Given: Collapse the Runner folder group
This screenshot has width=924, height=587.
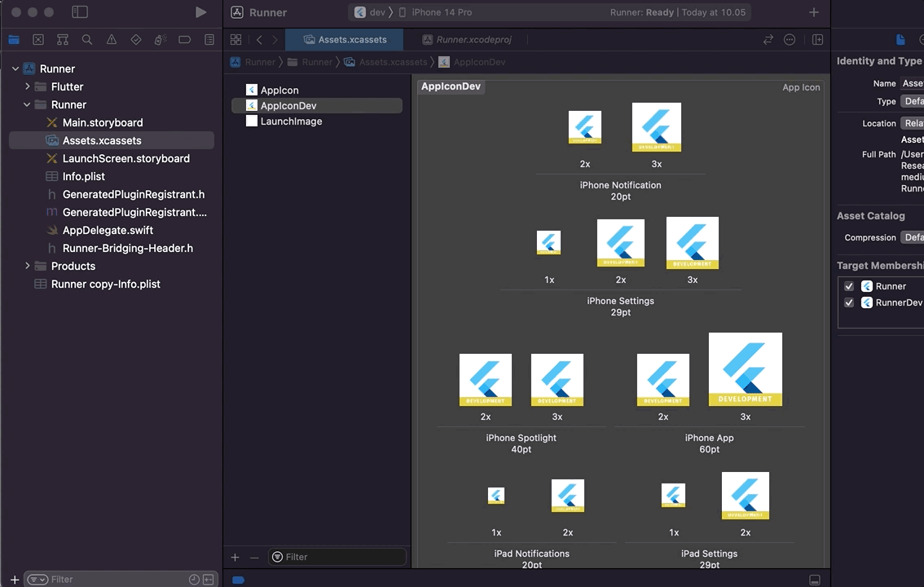Looking at the screenshot, I should point(27,104).
